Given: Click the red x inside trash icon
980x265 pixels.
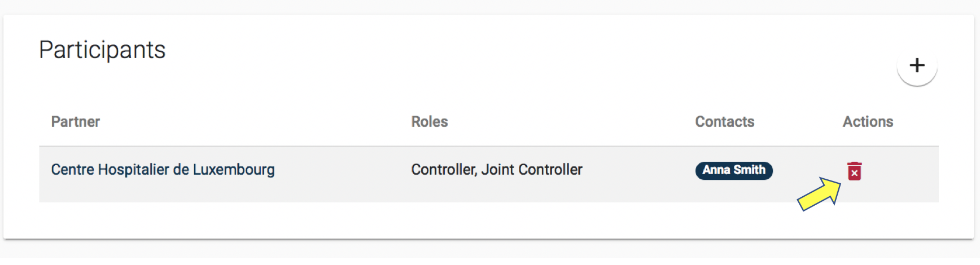Looking at the screenshot, I should [854, 174].
